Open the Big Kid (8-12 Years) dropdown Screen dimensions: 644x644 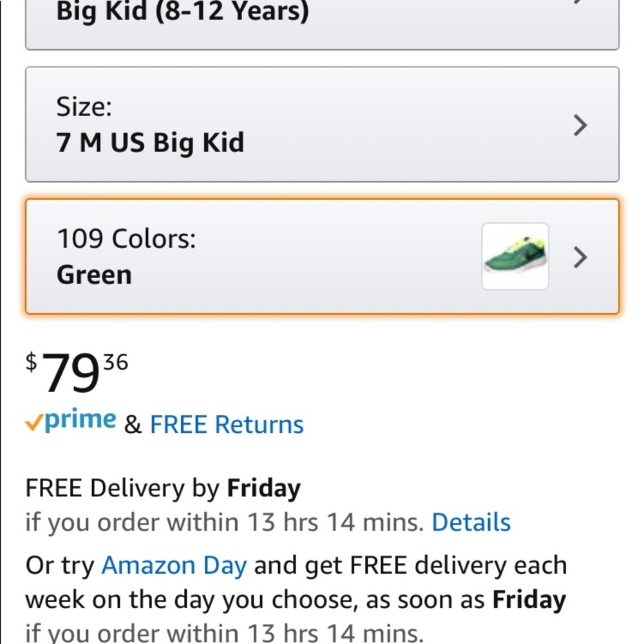point(323,24)
